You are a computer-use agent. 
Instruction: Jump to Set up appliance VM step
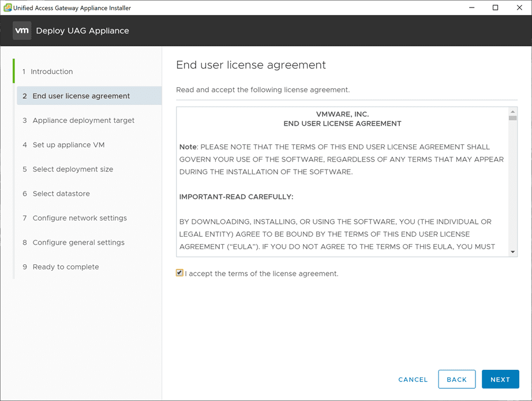[69, 145]
